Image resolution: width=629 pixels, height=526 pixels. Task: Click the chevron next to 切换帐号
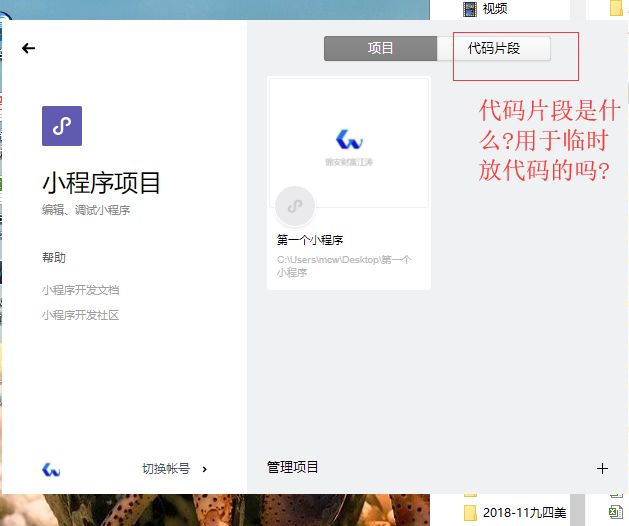[x=205, y=469]
